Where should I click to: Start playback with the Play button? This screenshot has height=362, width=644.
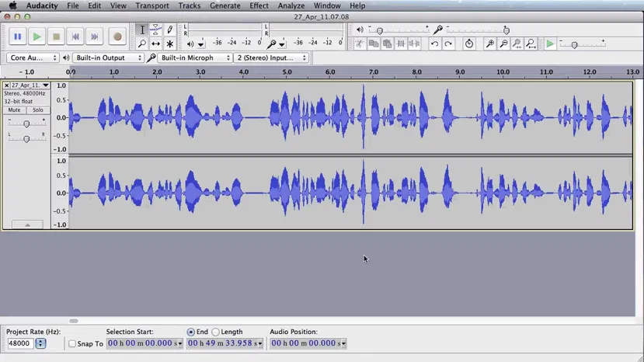tap(37, 37)
